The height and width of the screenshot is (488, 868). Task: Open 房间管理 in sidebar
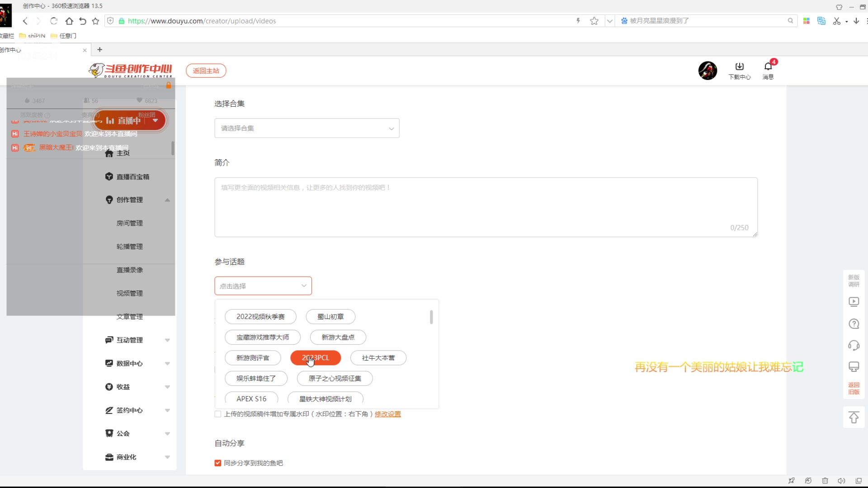point(130,223)
